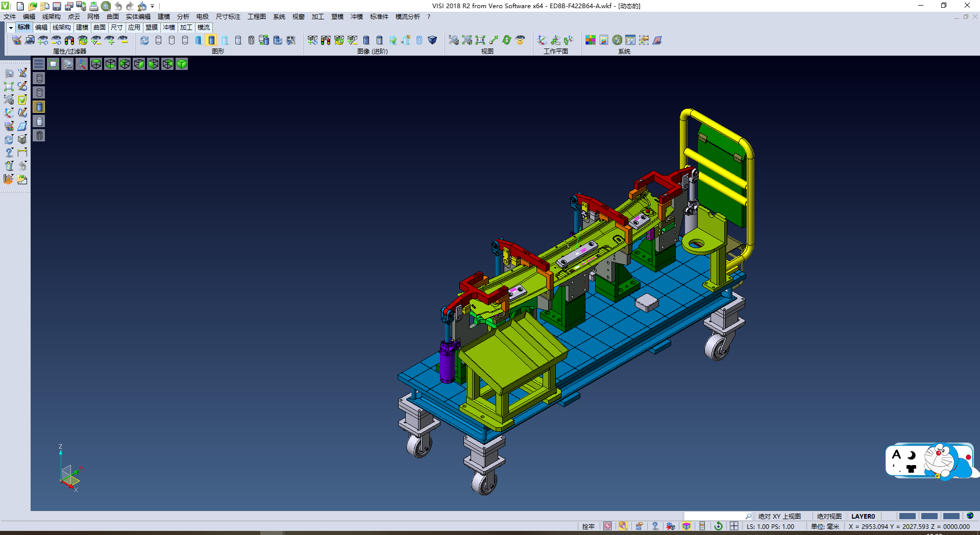Click the Save file icon
The height and width of the screenshot is (535, 980).
click(57, 6)
